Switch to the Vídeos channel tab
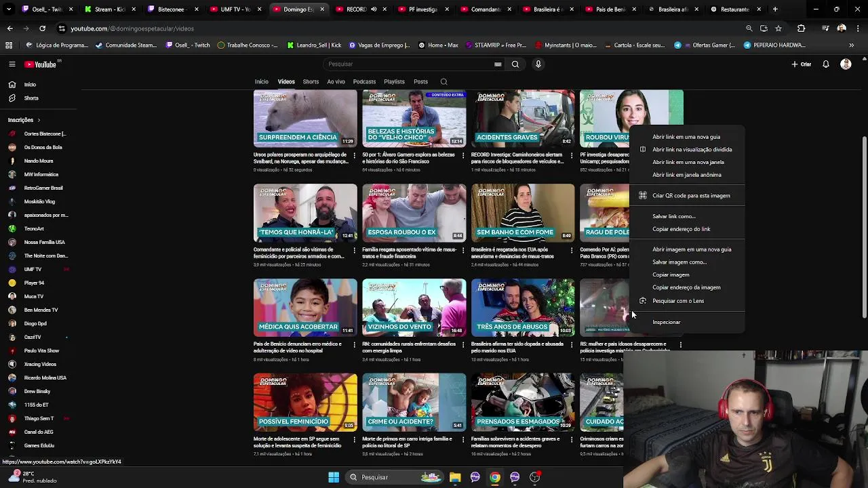 (x=286, y=82)
